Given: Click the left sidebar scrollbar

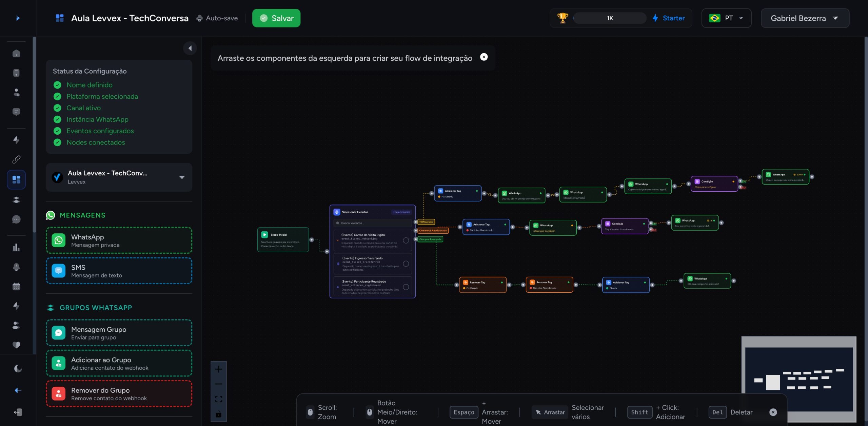Looking at the screenshot, I should click(x=34, y=135).
